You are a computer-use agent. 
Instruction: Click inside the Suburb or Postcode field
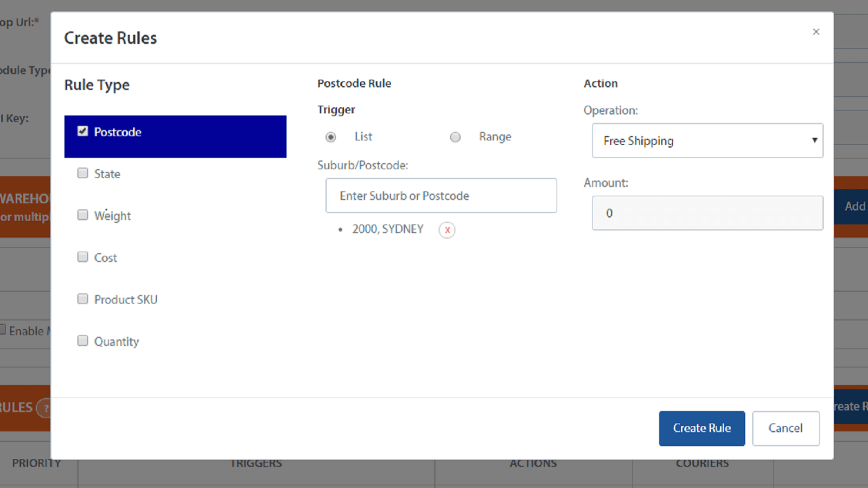[x=441, y=195]
